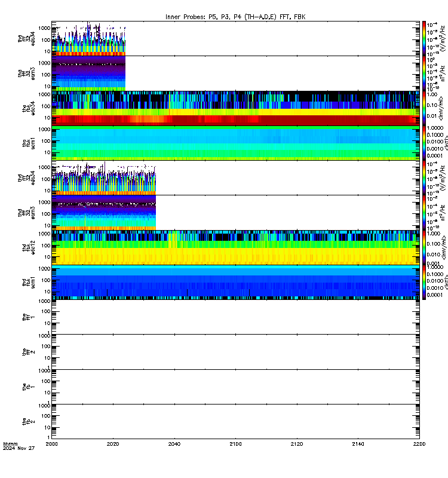Click the tha fbk edc34 color bar
The height and width of the screenshot is (478, 448).
[424, 108]
